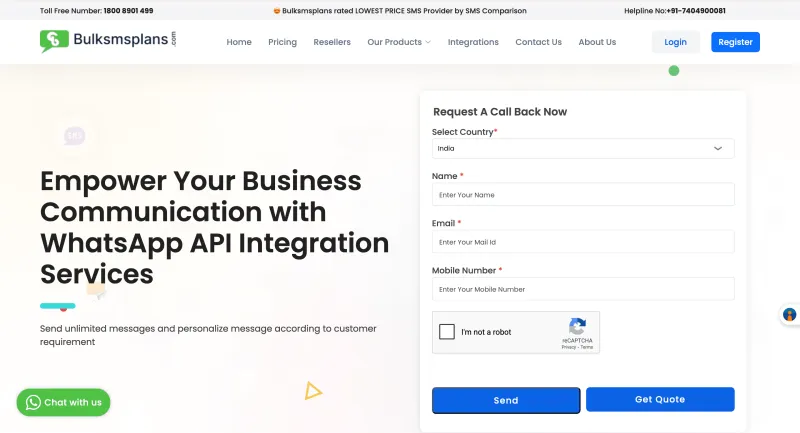Screen dimensions: 800x433
Task: Click the Bulksmsplans logo
Action: pos(108,41)
